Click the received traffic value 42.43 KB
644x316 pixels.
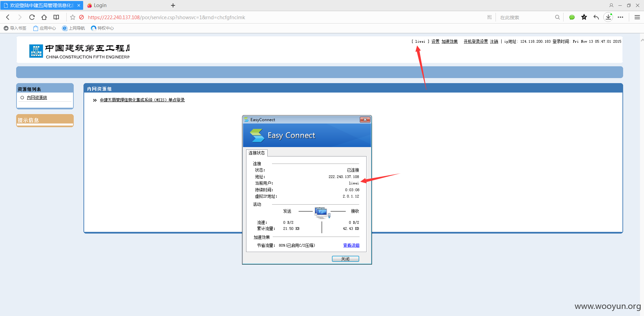(351, 229)
